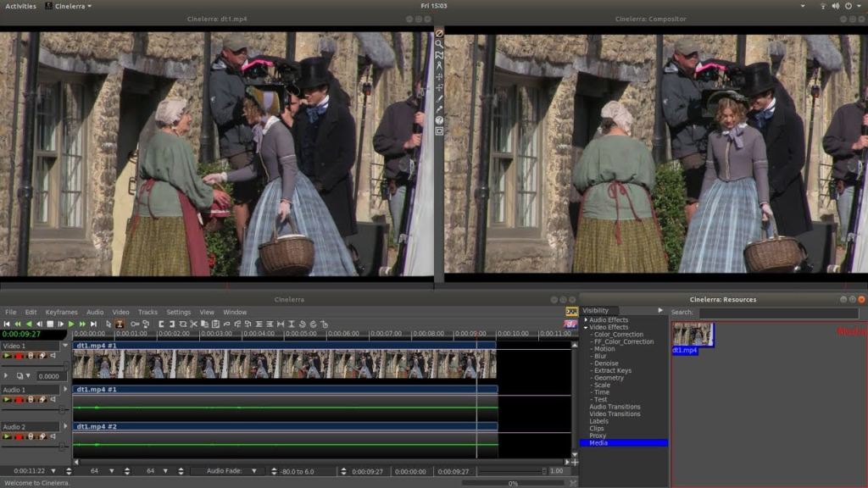Collapse the Video Effects list in Visibility panel
The width and height of the screenshot is (868, 488).
coord(586,327)
